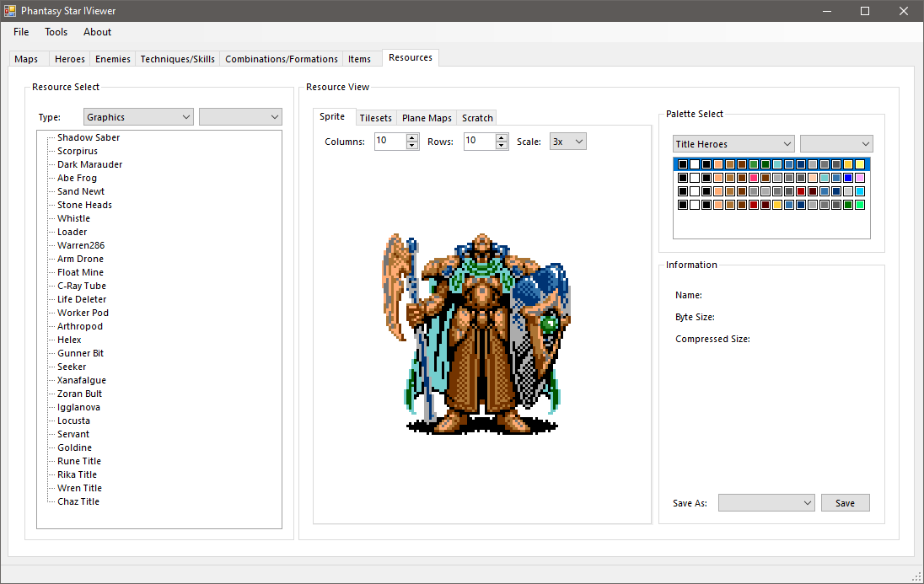Open the Save As format dropdown
This screenshot has width=924, height=584.
coord(766,502)
